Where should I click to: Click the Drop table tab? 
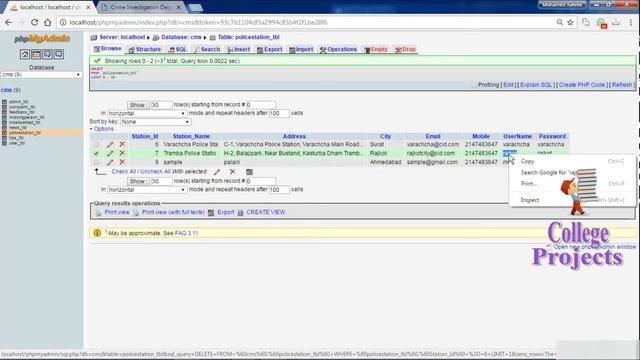pyautogui.click(x=405, y=49)
